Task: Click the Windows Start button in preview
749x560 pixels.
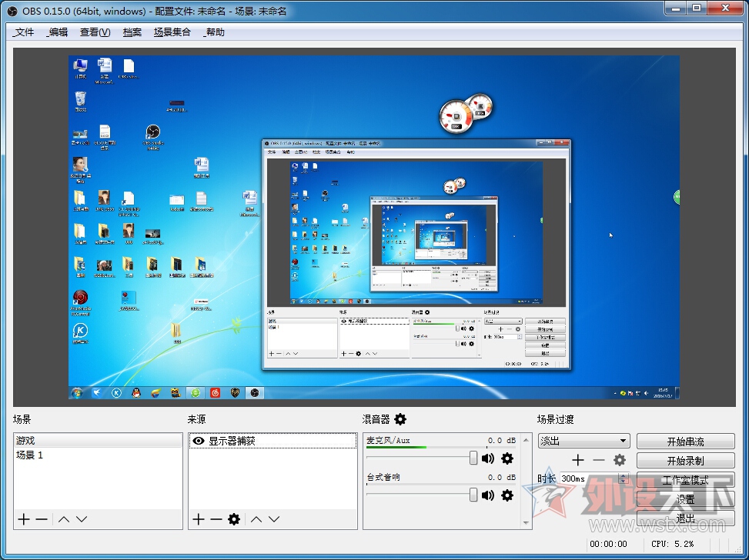Action: click(76, 393)
